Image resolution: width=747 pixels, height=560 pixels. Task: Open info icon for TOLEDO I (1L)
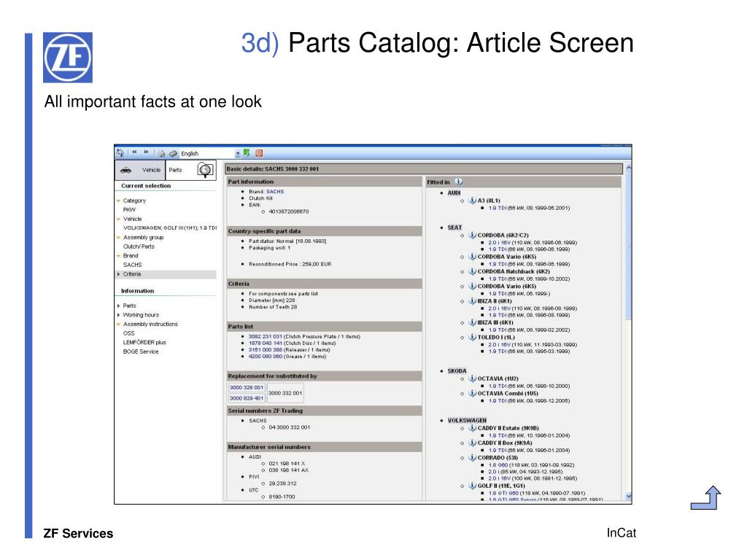pyautogui.click(x=472, y=337)
